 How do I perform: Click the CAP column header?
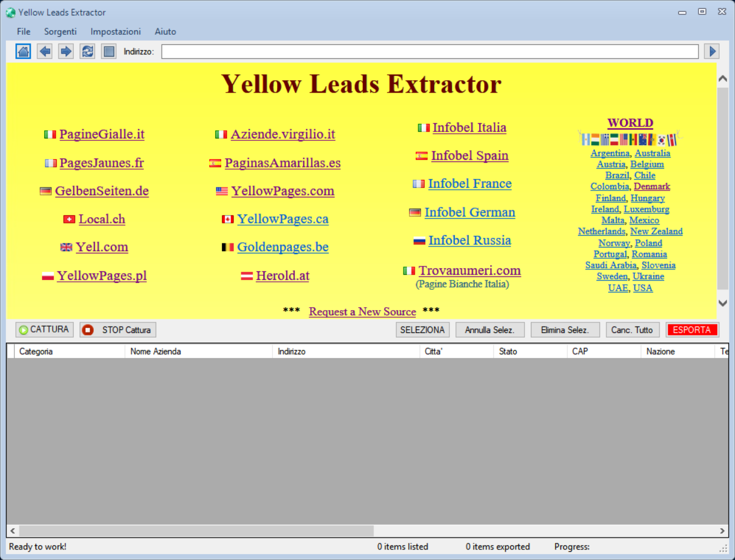coord(604,351)
